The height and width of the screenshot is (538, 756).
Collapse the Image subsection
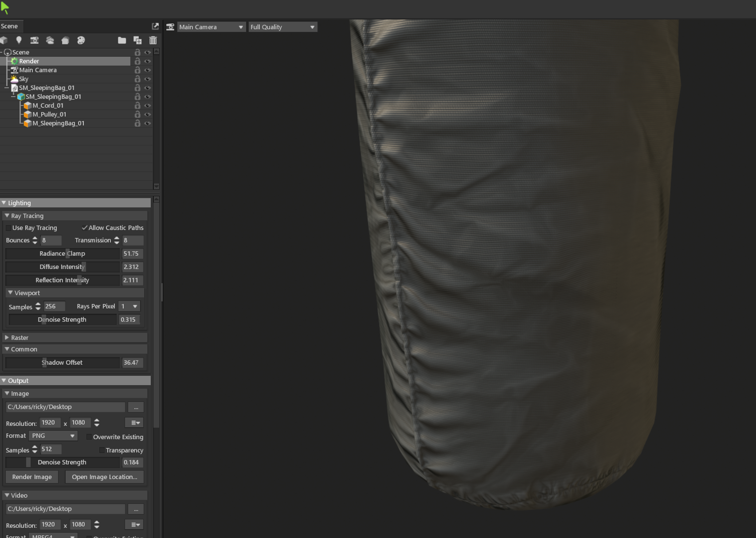pyautogui.click(x=7, y=394)
